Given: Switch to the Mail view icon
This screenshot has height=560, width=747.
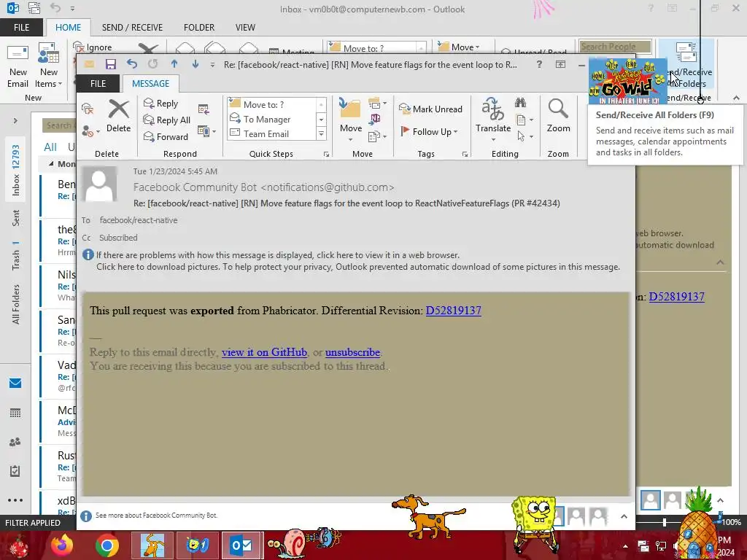Looking at the screenshot, I should click(15, 383).
